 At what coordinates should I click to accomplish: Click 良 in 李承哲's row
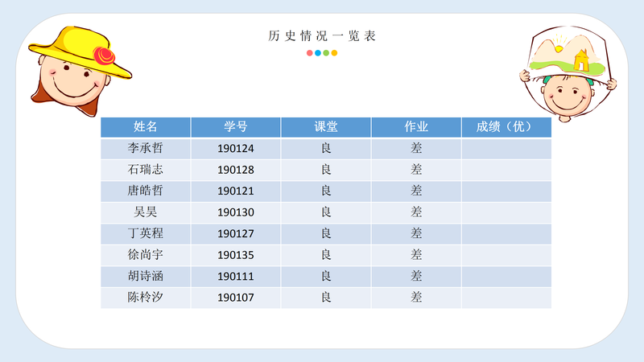pos(326,148)
